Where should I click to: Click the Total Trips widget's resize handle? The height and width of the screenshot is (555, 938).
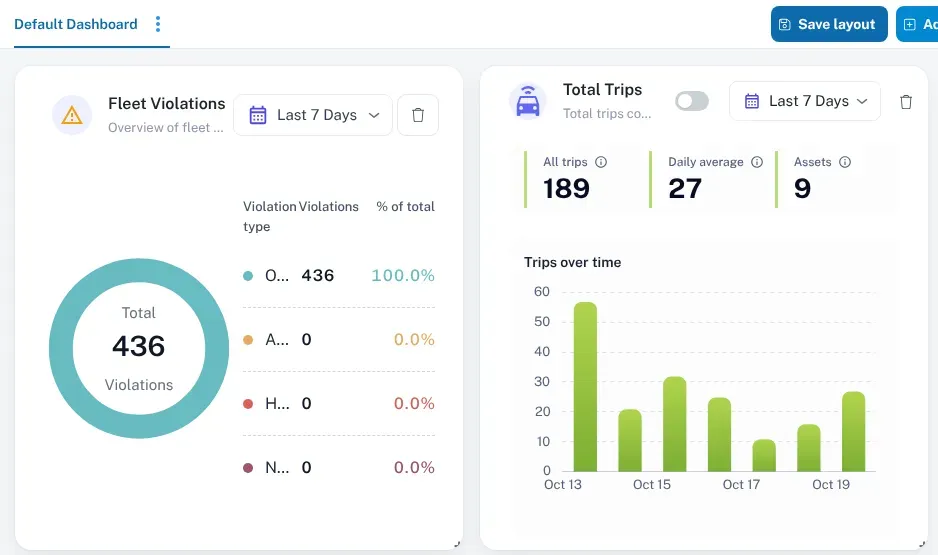tap(922, 544)
